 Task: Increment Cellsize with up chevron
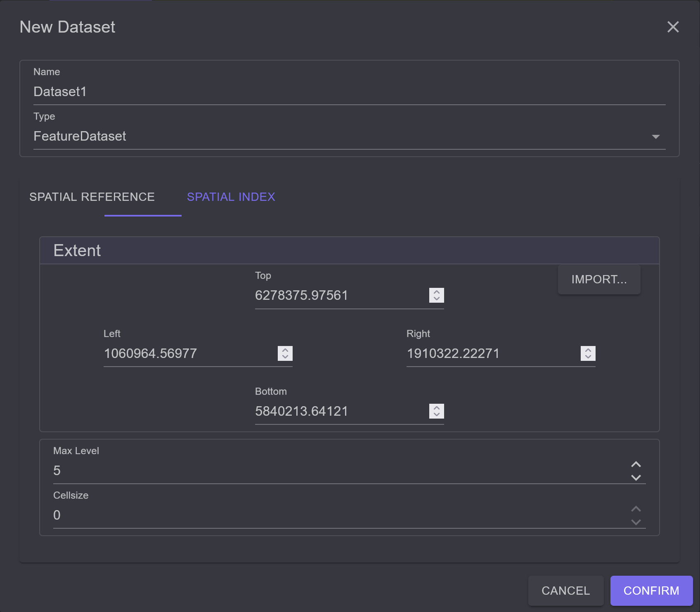pos(636,509)
